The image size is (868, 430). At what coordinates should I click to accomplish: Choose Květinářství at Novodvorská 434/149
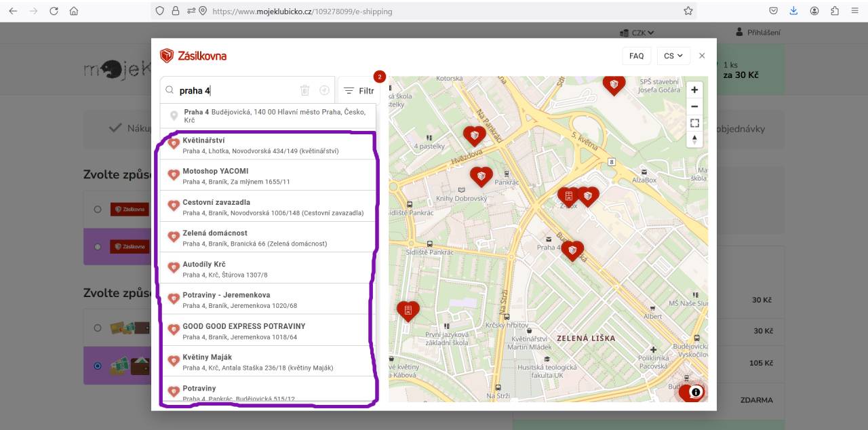[267, 145]
